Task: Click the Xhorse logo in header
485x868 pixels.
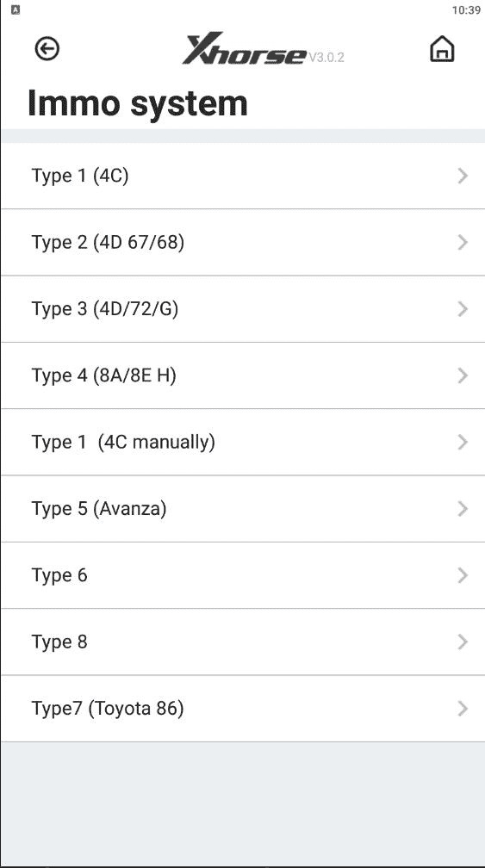Action: click(x=244, y=49)
